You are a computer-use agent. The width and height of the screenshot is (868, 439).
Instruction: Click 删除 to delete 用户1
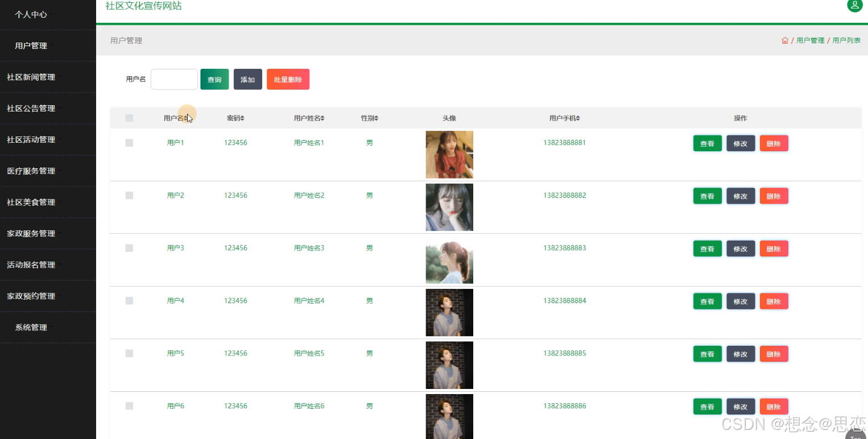[x=774, y=143]
